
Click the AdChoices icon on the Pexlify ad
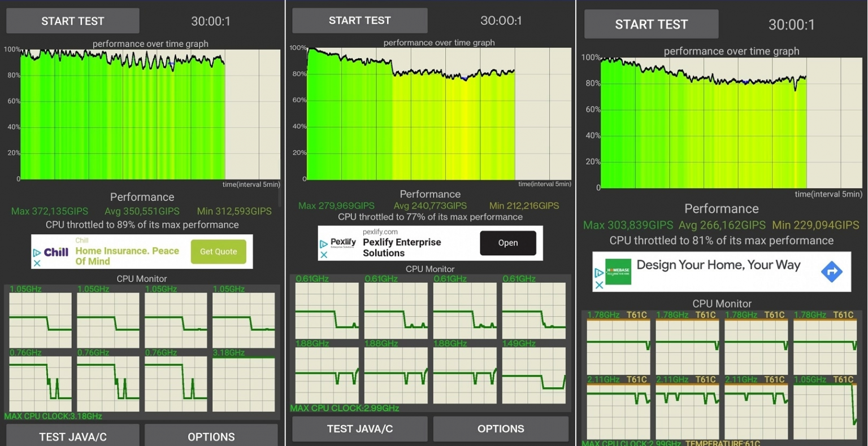coord(324,244)
